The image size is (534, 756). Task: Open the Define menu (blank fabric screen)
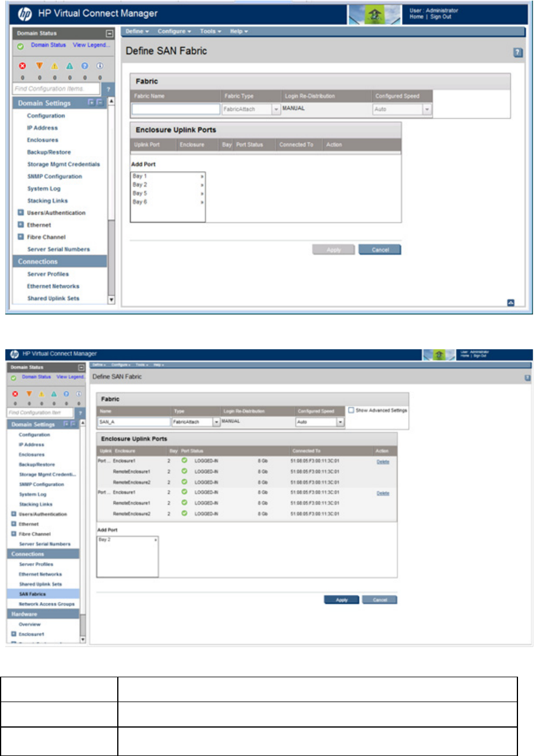[x=137, y=31]
